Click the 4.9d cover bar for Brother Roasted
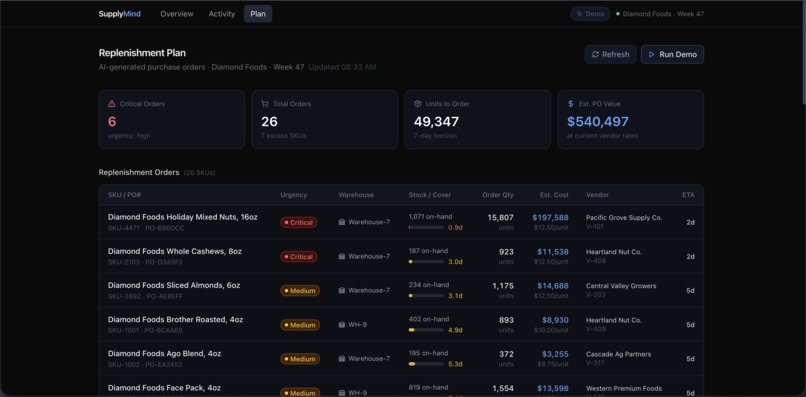The width and height of the screenshot is (806, 397). 426,330
